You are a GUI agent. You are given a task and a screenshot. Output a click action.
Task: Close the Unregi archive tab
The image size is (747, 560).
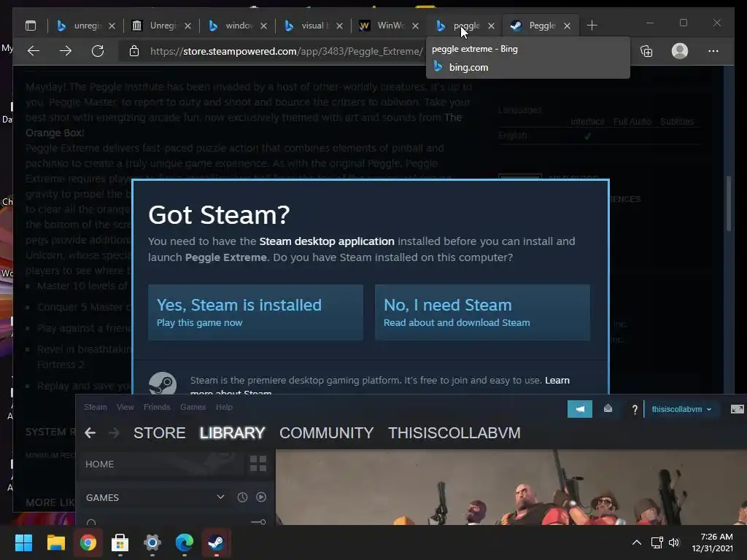[187, 26]
